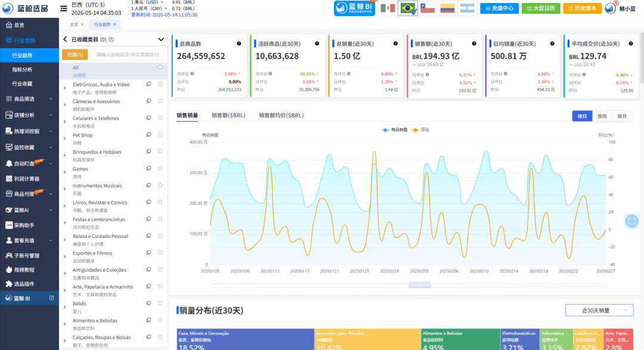This screenshot has width=644, height=350.
Task: Expand Livros, Revistas e Comics arrow
Action: (x=65, y=206)
